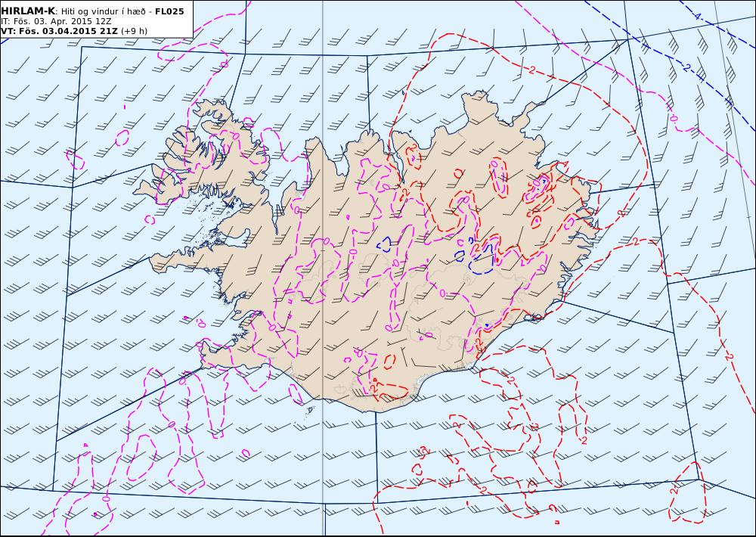This screenshot has height=537, width=756.
Task: Click the '(+9 h)' forecast offset text
Action: pos(134,31)
